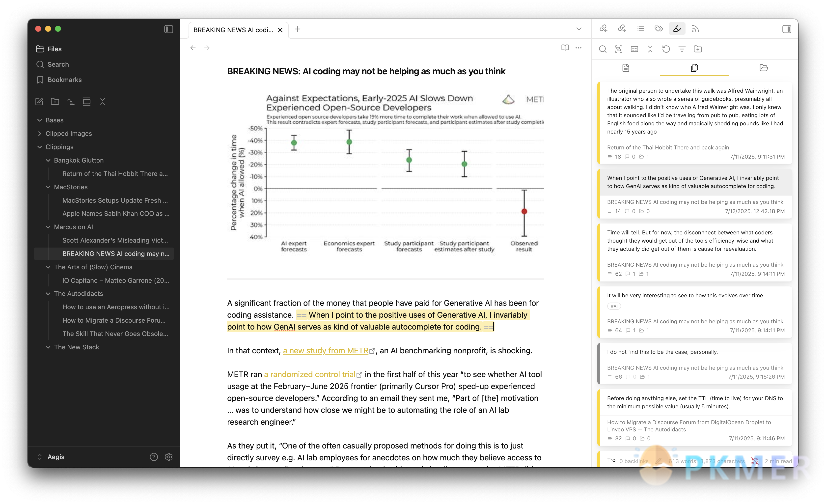Search highlights with magnifier icon
This screenshot has width=826, height=504.
pyautogui.click(x=603, y=49)
